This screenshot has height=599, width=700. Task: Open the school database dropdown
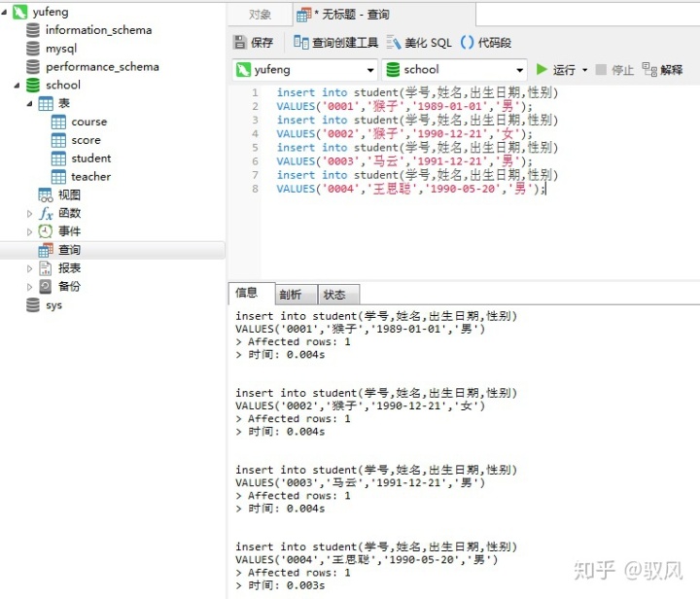[x=519, y=70]
